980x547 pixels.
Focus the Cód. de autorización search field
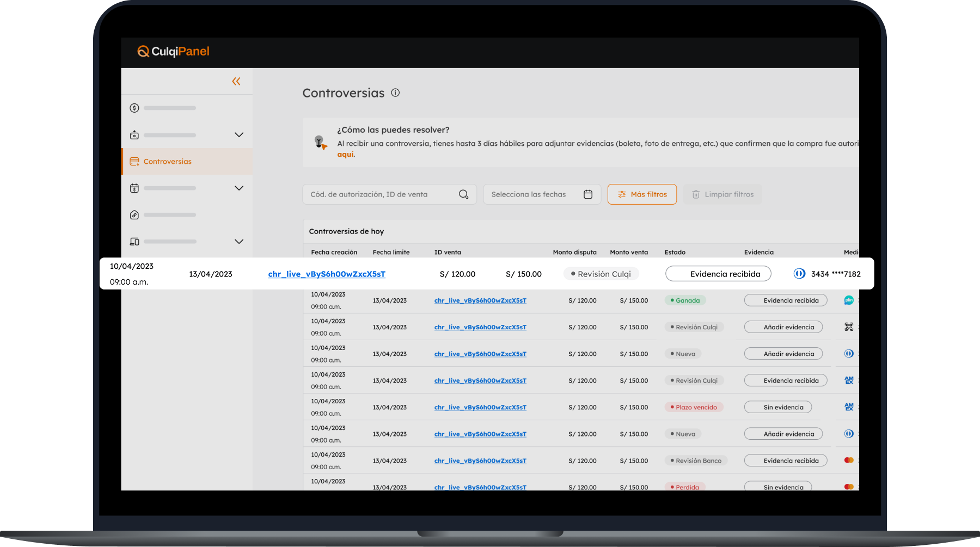381,194
